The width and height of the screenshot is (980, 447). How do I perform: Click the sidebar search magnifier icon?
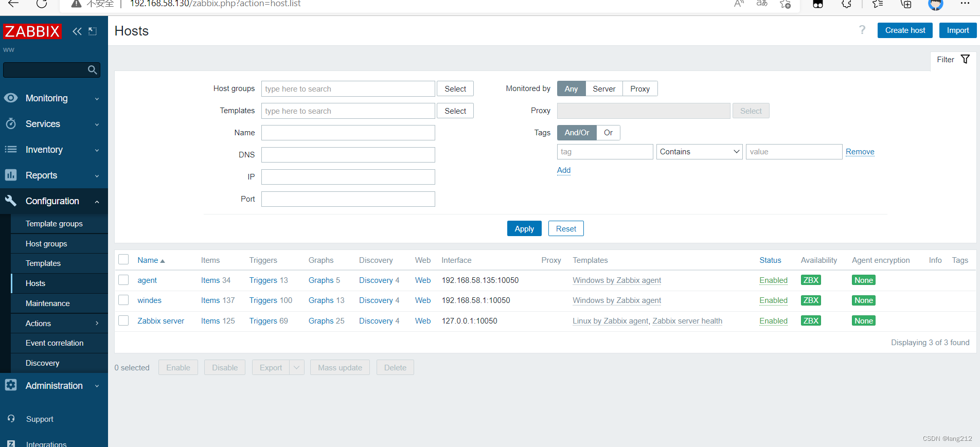93,70
